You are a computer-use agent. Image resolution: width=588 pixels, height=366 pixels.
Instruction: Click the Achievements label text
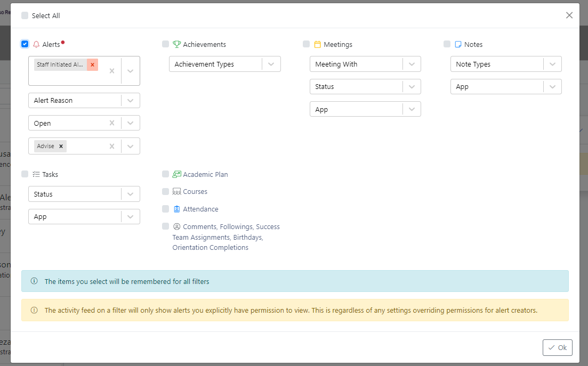(x=204, y=45)
